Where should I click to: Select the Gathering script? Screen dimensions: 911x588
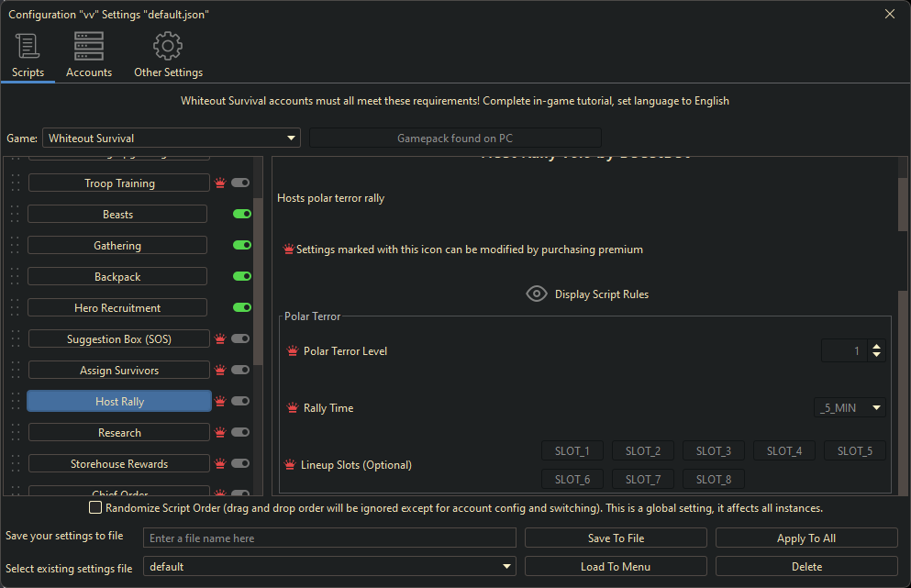(x=117, y=245)
